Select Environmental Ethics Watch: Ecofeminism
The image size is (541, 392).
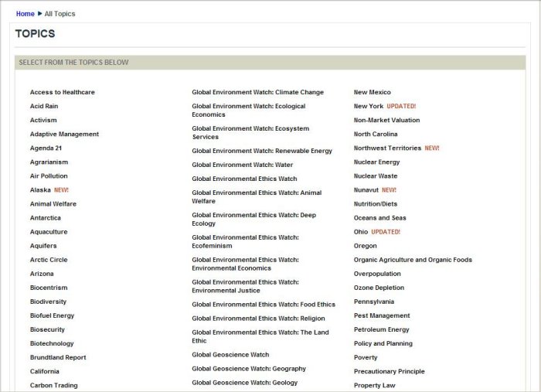pyautogui.click(x=245, y=241)
